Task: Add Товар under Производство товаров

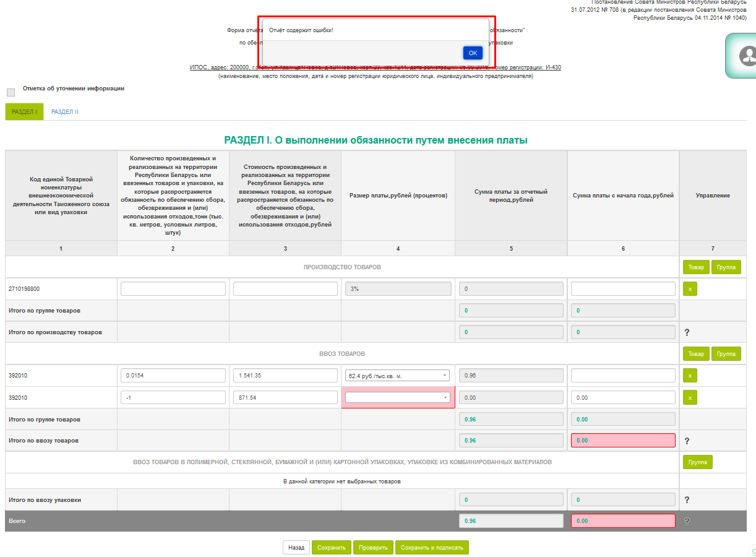Action: 696,267
